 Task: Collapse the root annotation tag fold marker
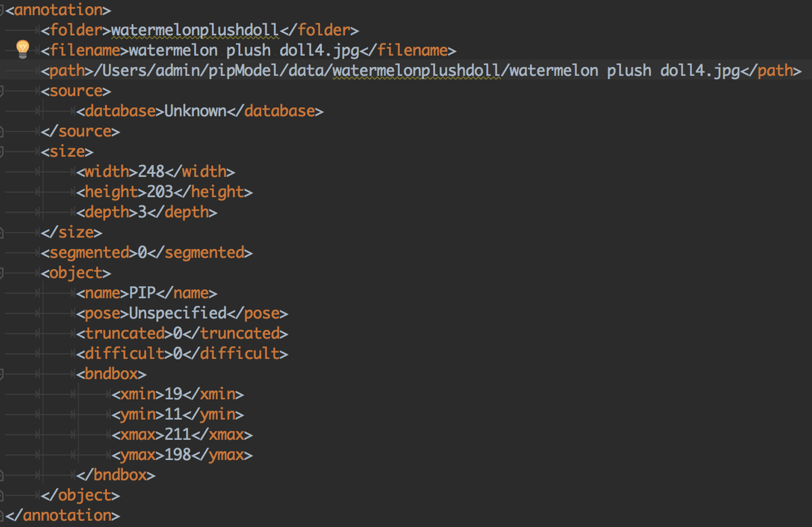(2, 10)
